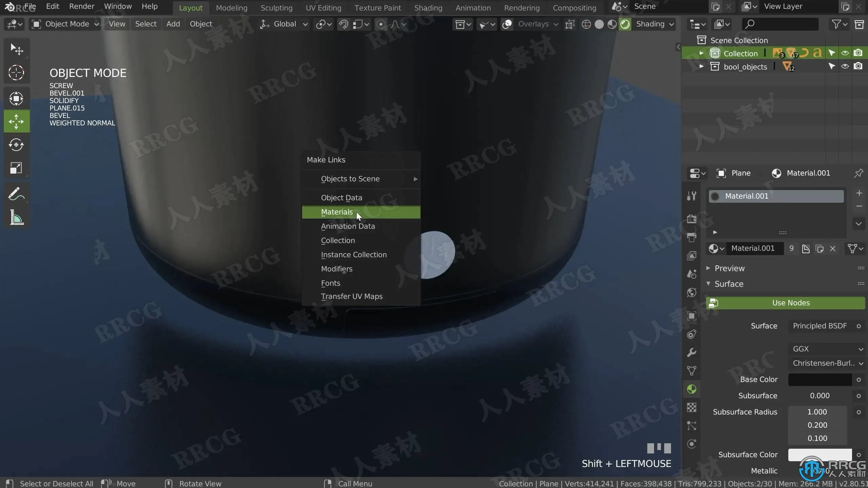The width and height of the screenshot is (868, 488).
Task: Expand the Preview panel
Action: pos(730,268)
